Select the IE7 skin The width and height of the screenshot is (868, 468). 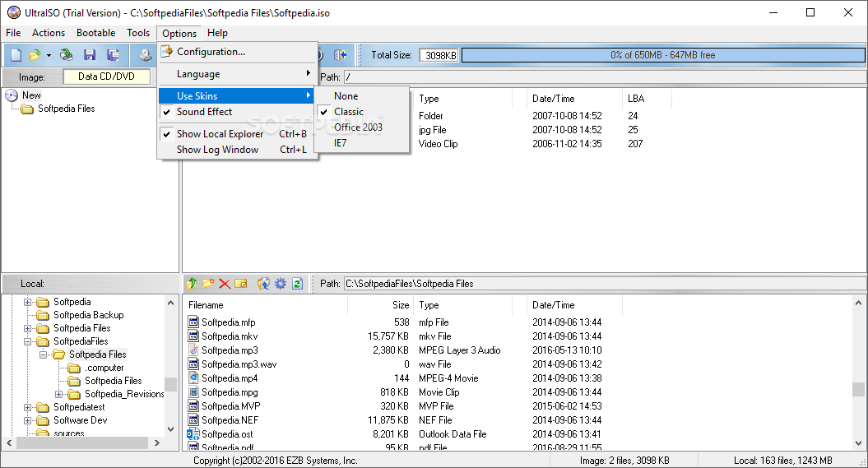(x=362, y=143)
